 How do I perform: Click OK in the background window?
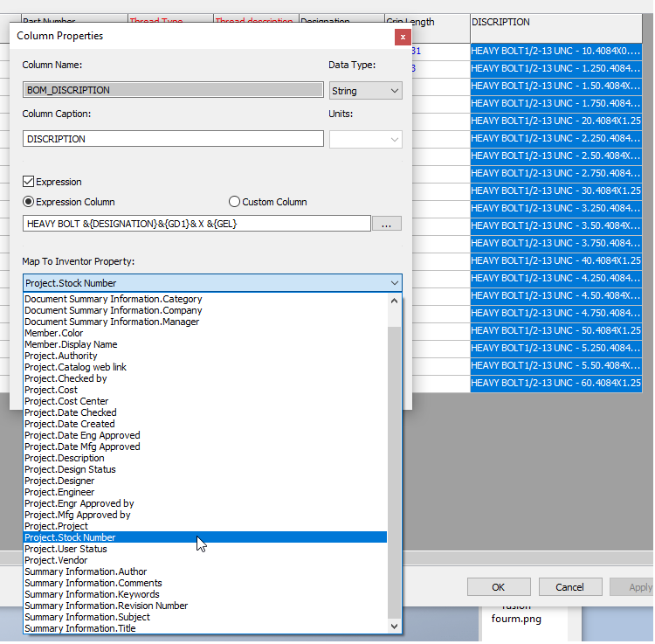pyautogui.click(x=499, y=587)
